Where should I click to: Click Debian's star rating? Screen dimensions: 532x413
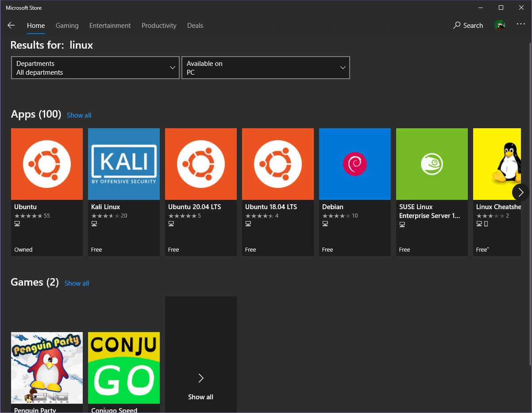336,216
